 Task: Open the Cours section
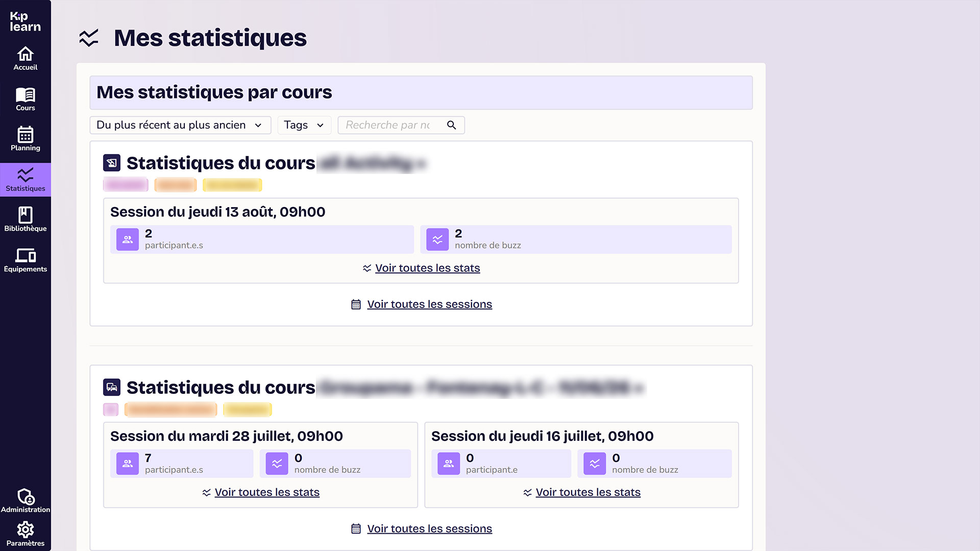pyautogui.click(x=26, y=99)
